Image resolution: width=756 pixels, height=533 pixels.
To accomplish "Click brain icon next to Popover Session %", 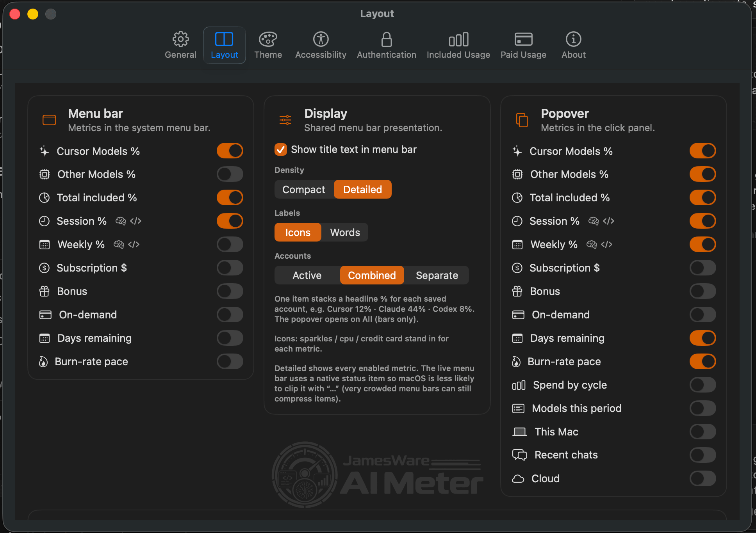I will click(x=594, y=221).
